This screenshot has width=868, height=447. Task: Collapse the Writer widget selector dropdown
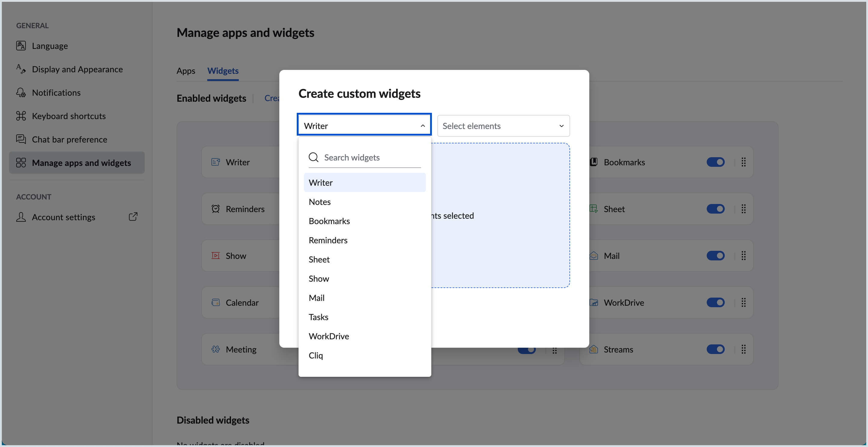coord(422,126)
